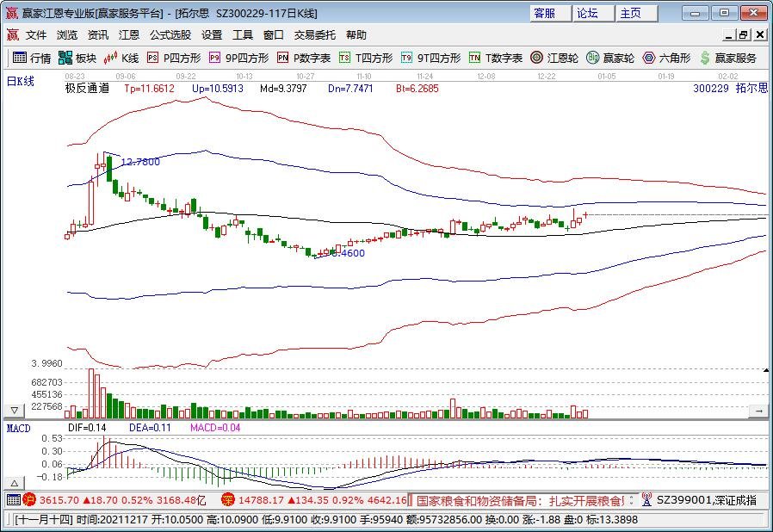The width and height of the screenshot is (773, 532).
Task: Open the 9P四方形 tool icon
Action: [214, 58]
